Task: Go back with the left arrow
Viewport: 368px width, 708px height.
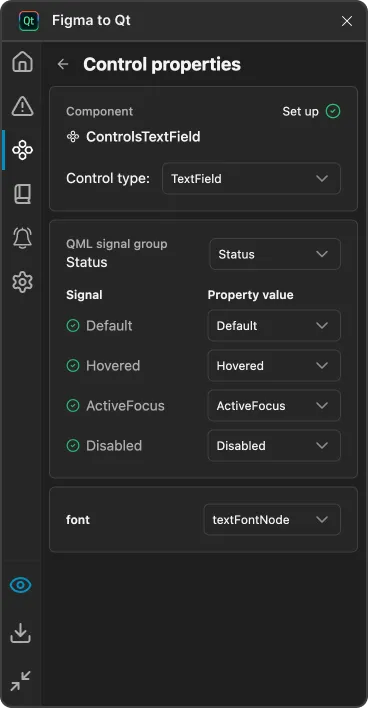Action: 63,64
